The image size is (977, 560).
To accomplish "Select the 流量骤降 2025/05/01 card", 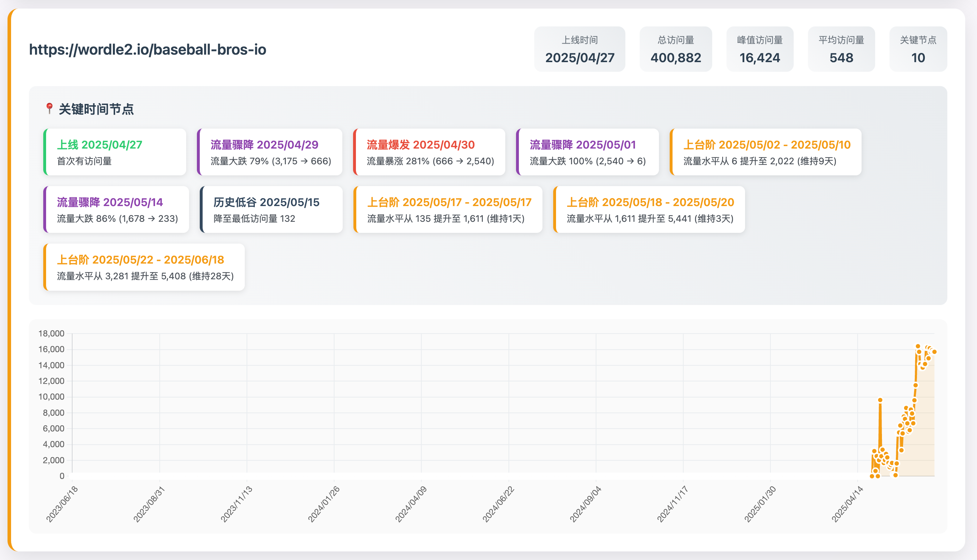I will (587, 152).
